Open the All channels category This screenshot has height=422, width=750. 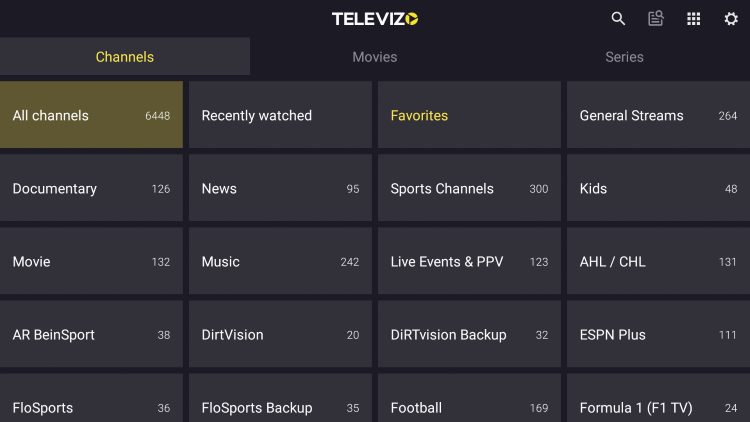click(91, 115)
